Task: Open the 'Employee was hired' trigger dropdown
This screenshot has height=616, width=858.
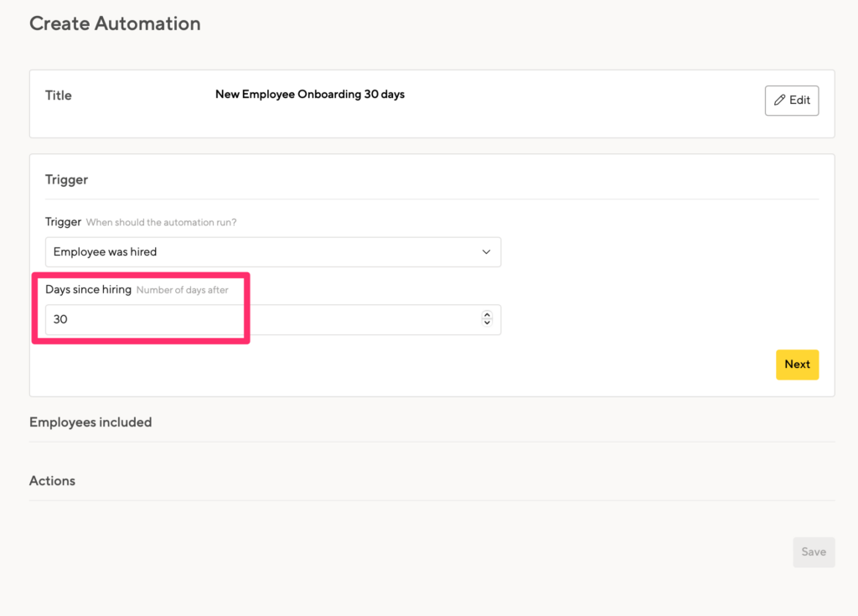Action: point(273,252)
